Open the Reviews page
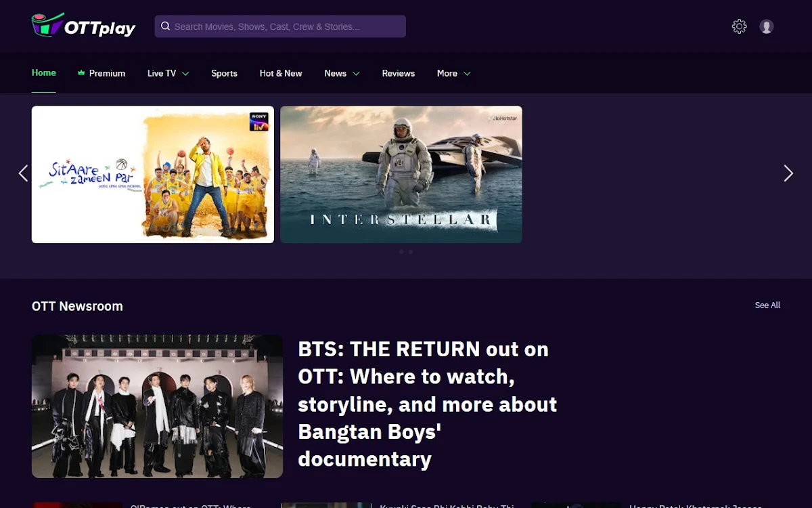The width and height of the screenshot is (812, 508). (x=399, y=73)
